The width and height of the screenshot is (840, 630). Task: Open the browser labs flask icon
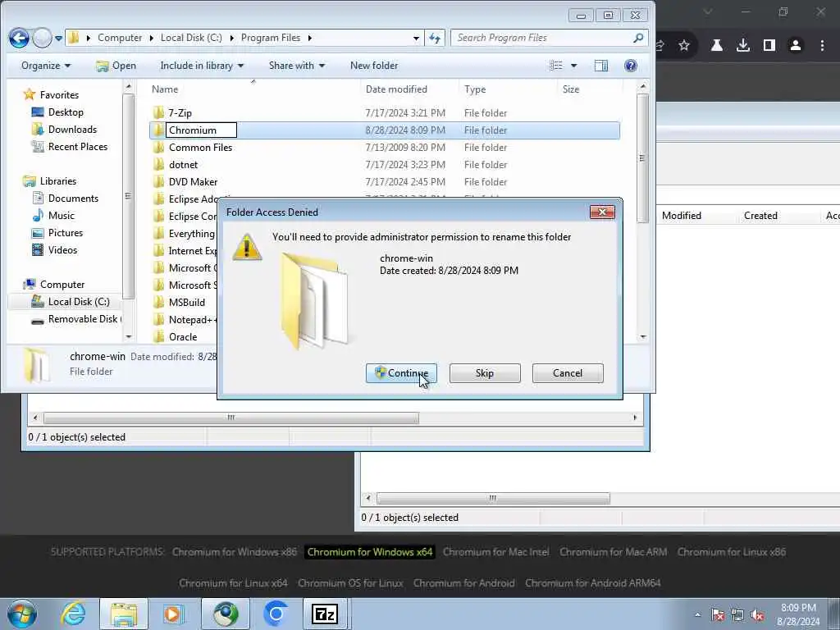click(717, 46)
